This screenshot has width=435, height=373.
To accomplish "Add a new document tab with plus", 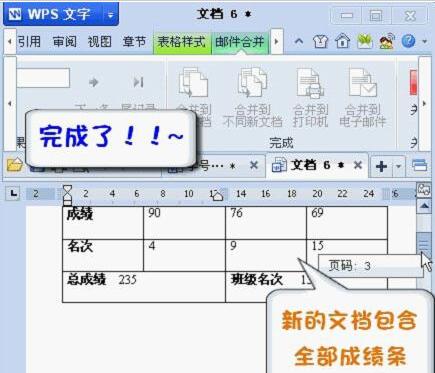I will [381, 166].
